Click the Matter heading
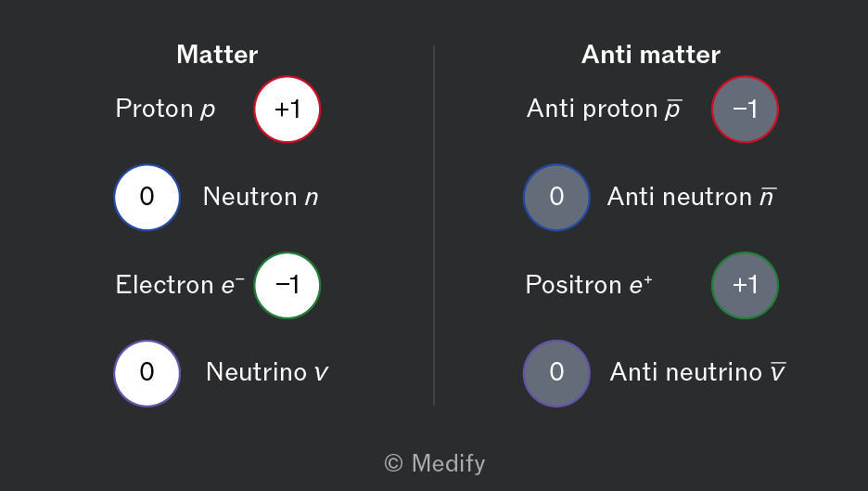The width and height of the screenshot is (868, 491). (x=217, y=55)
